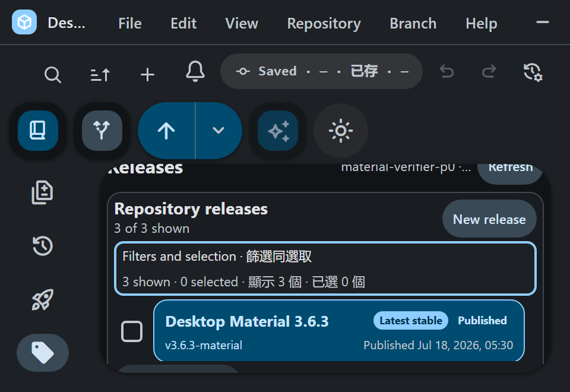Image resolution: width=570 pixels, height=392 pixels.
Task: Select the tag releases sidebar icon
Action: 43,352
